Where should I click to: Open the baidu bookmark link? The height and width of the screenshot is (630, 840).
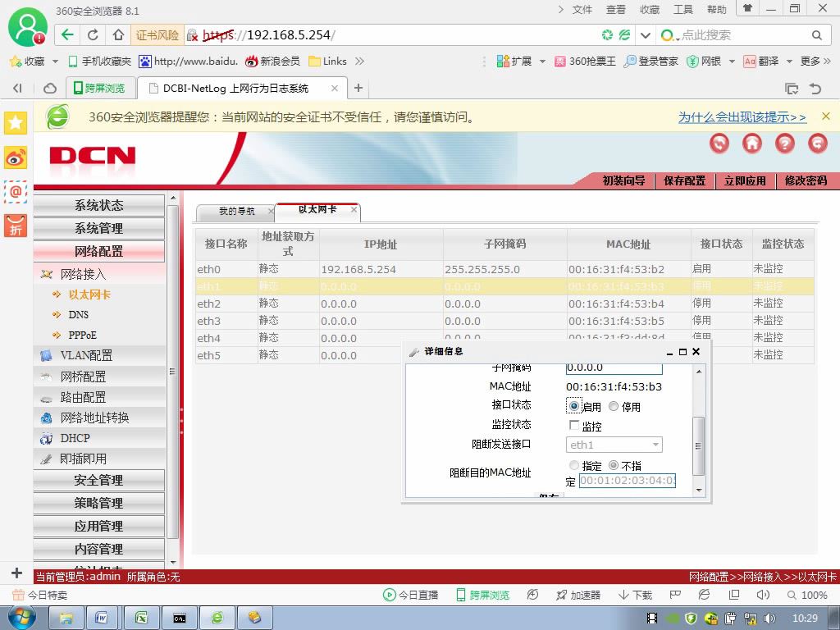pos(188,61)
